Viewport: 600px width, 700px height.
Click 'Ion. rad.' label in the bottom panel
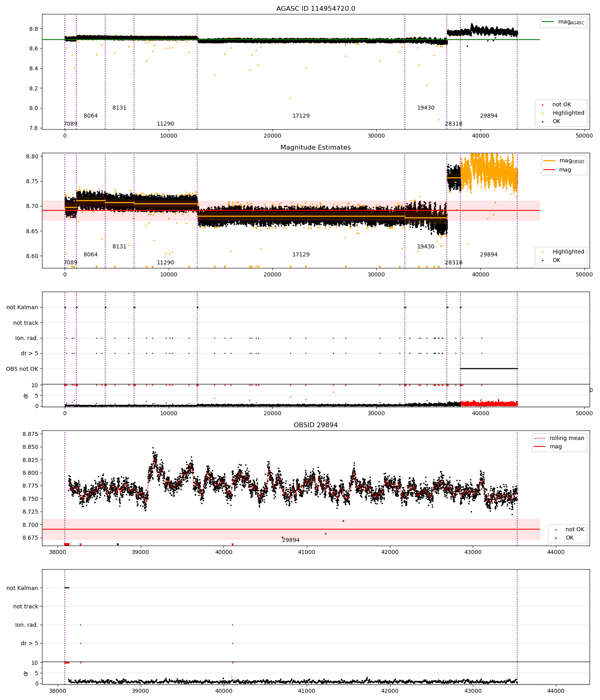[x=27, y=625]
